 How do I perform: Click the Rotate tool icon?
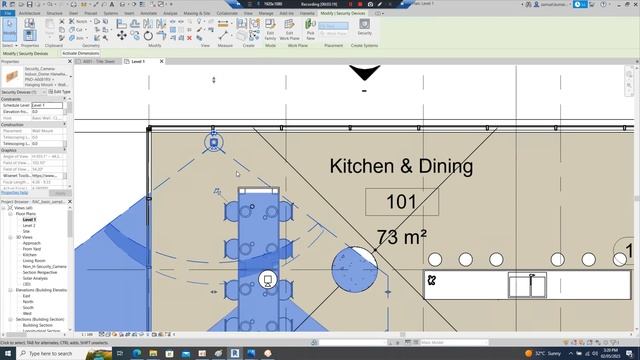click(148, 36)
